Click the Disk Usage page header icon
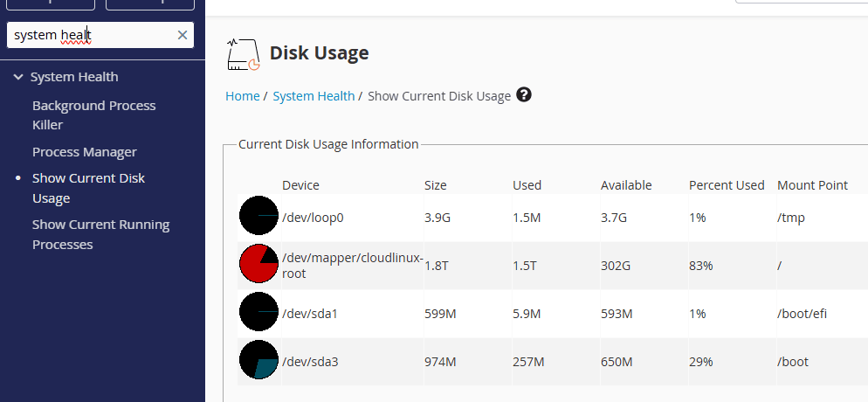 tap(243, 54)
